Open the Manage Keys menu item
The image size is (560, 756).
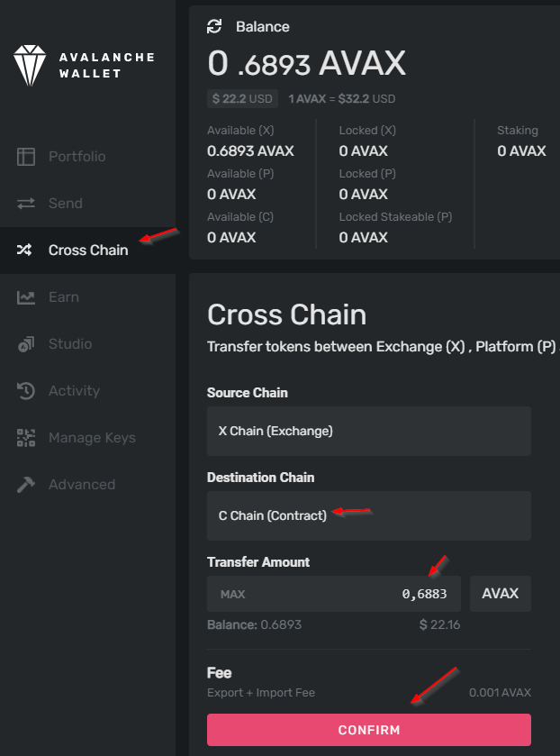(92, 438)
